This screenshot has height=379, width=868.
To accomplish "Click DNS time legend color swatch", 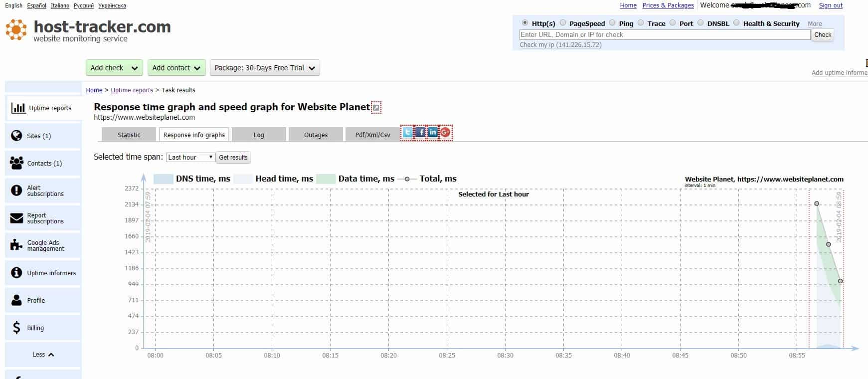I will 164,179.
